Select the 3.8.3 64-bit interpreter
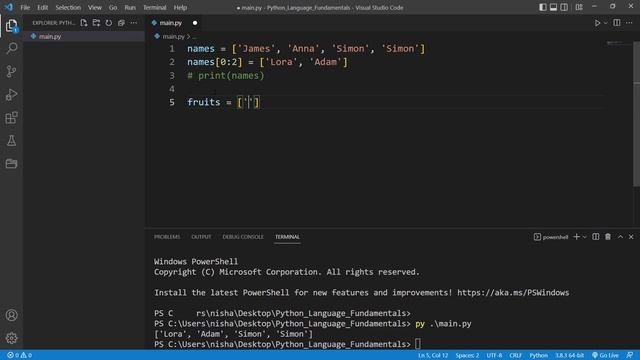640x360 pixels. coord(569,355)
